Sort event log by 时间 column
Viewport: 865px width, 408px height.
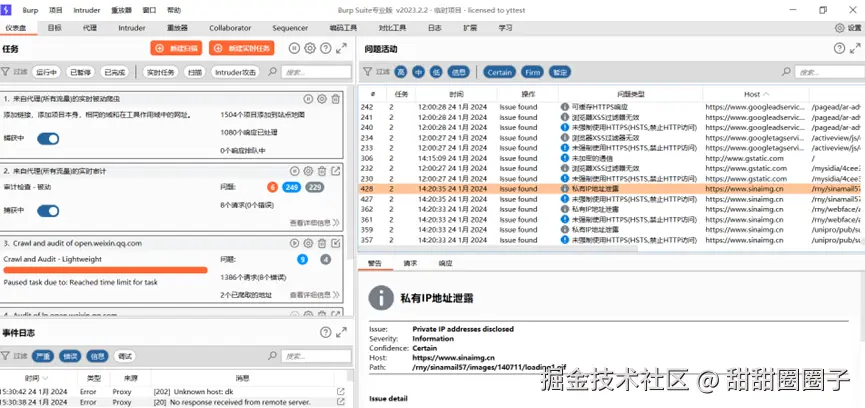point(36,378)
